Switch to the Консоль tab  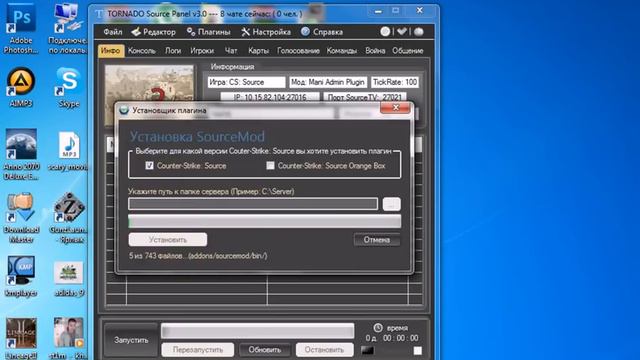142,51
